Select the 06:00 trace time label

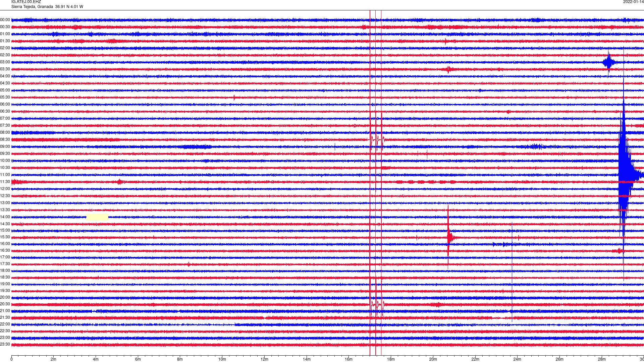pyautogui.click(x=5, y=104)
